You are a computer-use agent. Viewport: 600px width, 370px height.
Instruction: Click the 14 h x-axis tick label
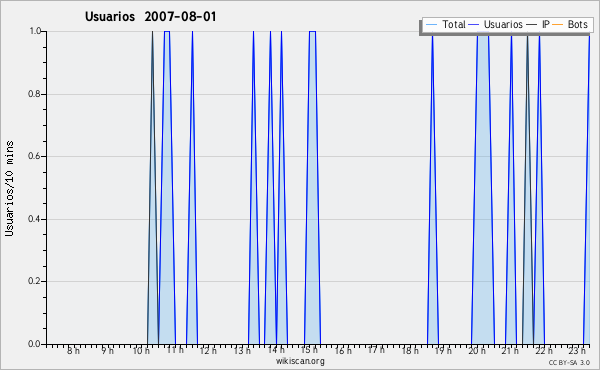coord(276,350)
